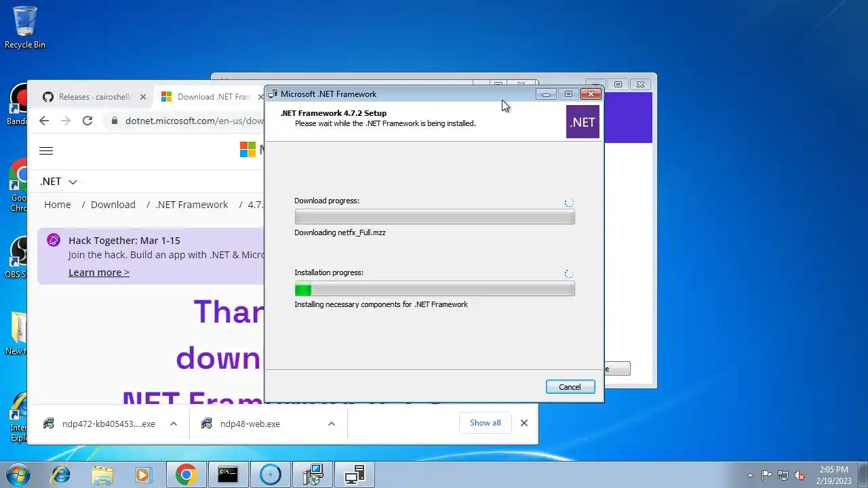Open Windows Media Player from taskbar
The width and height of the screenshot is (868, 488).
[x=144, y=474]
